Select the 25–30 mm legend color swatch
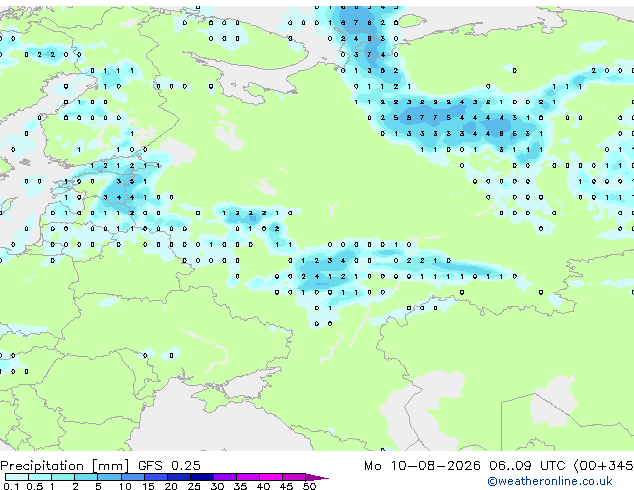The height and width of the screenshot is (490, 634). pos(201,477)
